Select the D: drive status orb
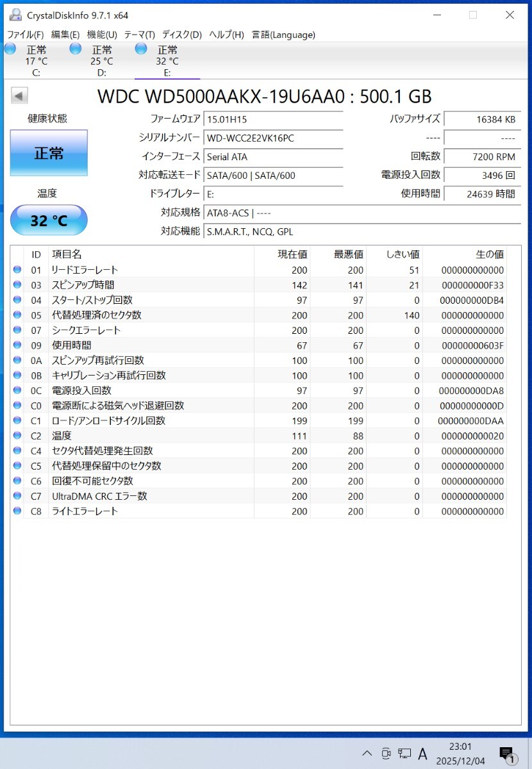This screenshot has width=532, height=769. pos(76,49)
